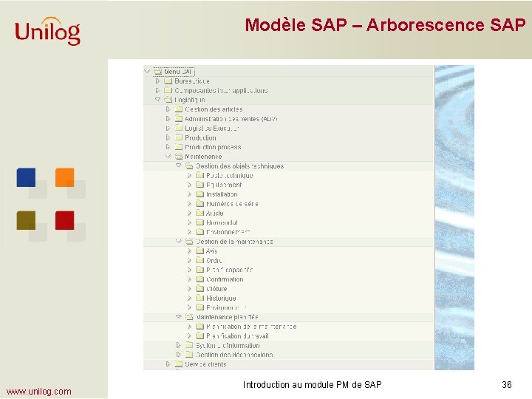Click the Administration des ventes folder icon
This screenshot has width=532, height=399.
coord(179,119)
